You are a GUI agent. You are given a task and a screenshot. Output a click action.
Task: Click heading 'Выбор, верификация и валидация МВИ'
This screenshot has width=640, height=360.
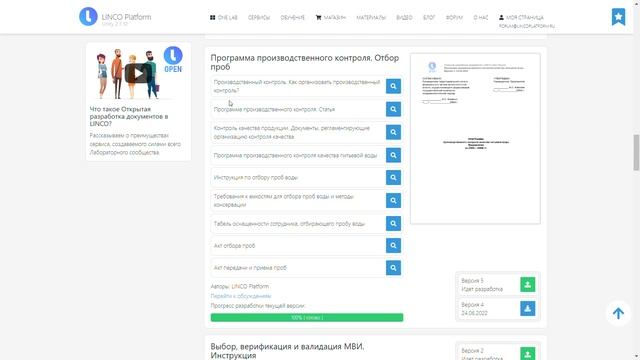click(x=287, y=351)
